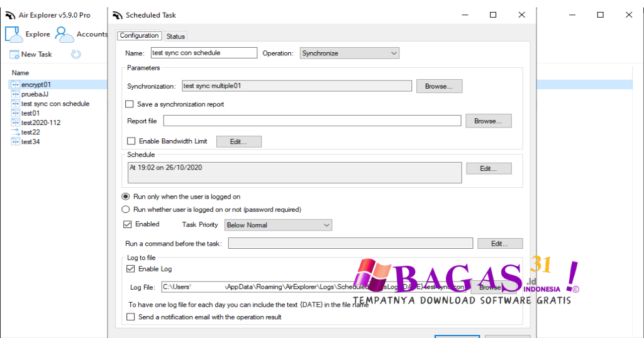Click the encrypt01 task icon

tap(16, 84)
